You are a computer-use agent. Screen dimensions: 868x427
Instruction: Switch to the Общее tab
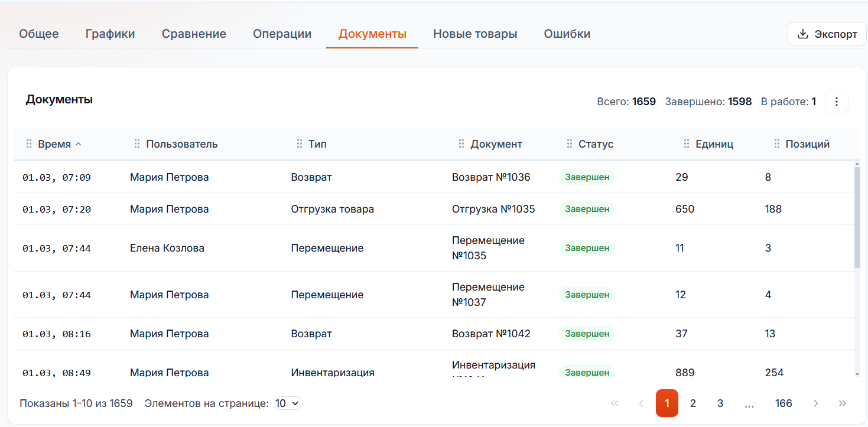pos(39,34)
